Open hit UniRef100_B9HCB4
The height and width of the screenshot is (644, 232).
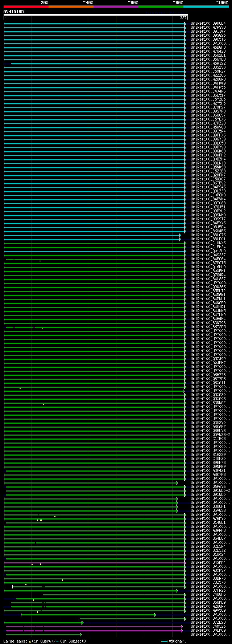[x=208, y=24]
